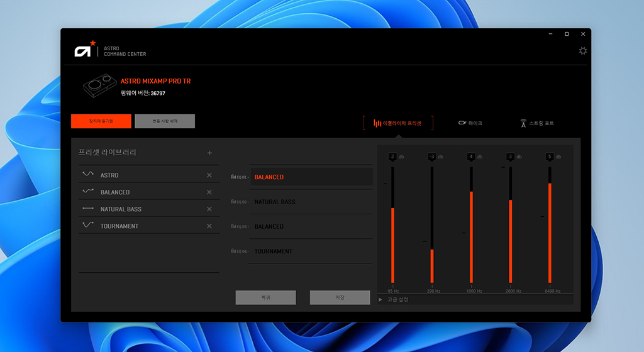Click the EQ 02 slot icon
Screen dimensions: 644x352
click(233, 201)
